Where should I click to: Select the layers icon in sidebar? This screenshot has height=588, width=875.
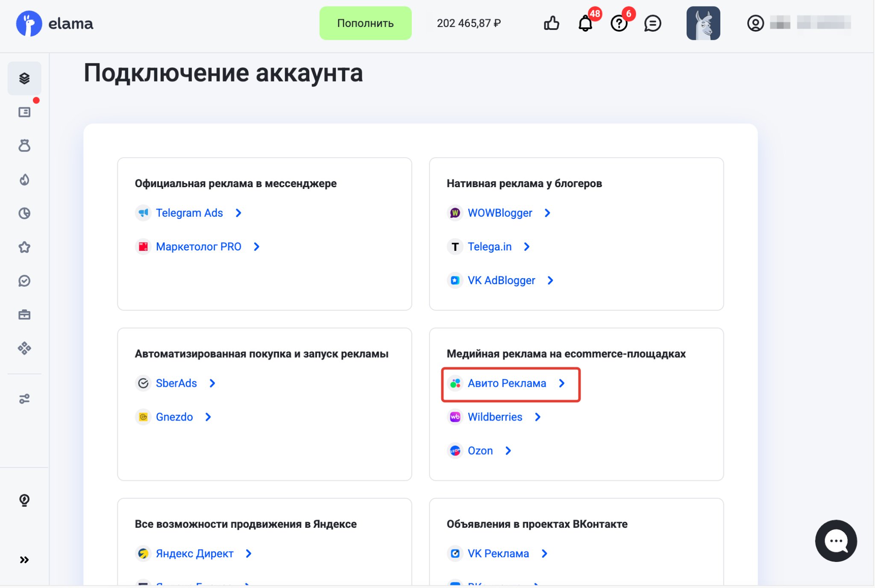[x=24, y=78]
